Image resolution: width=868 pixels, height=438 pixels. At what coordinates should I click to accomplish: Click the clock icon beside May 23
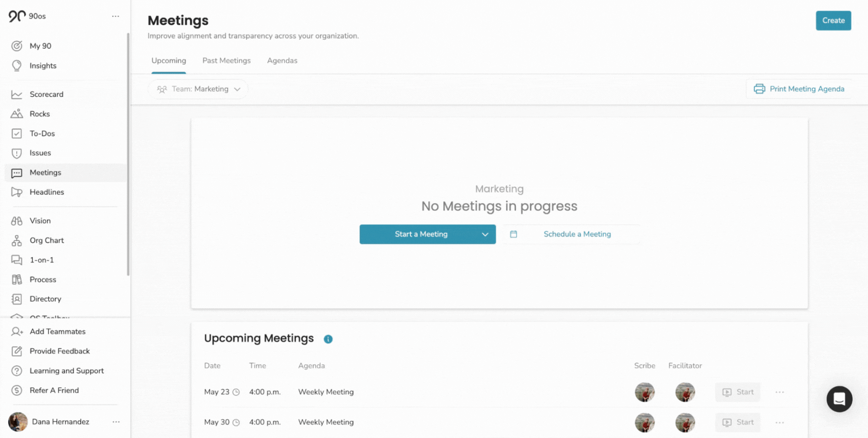point(236,392)
